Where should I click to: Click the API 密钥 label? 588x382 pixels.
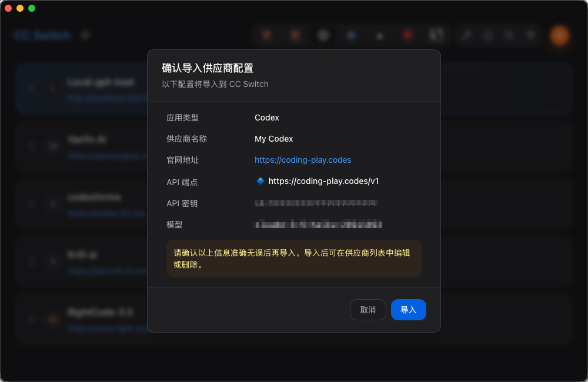[182, 203]
